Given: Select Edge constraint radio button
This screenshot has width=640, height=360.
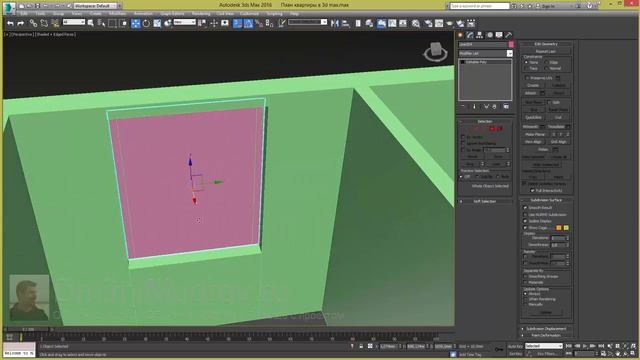Looking at the screenshot, I should pos(546,62).
